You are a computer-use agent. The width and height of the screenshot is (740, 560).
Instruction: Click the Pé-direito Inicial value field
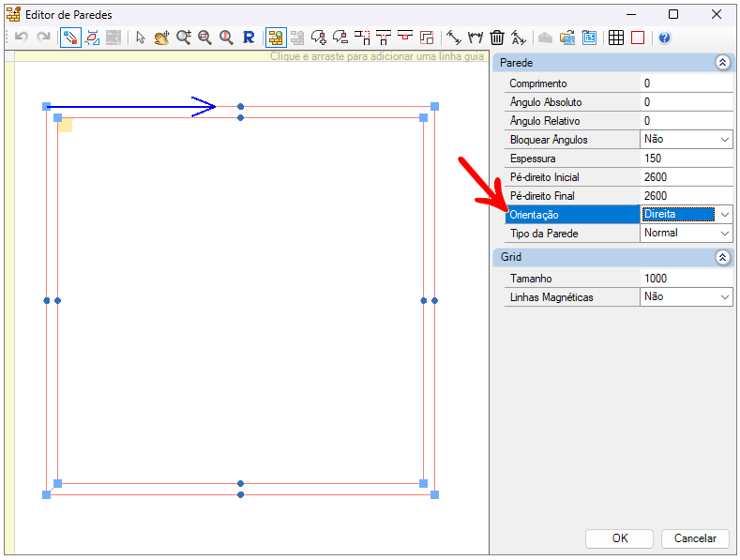point(687,177)
